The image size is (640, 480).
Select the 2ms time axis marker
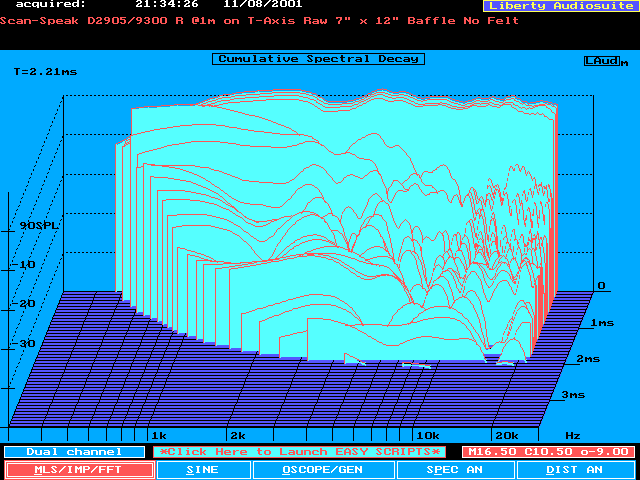point(586,358)
